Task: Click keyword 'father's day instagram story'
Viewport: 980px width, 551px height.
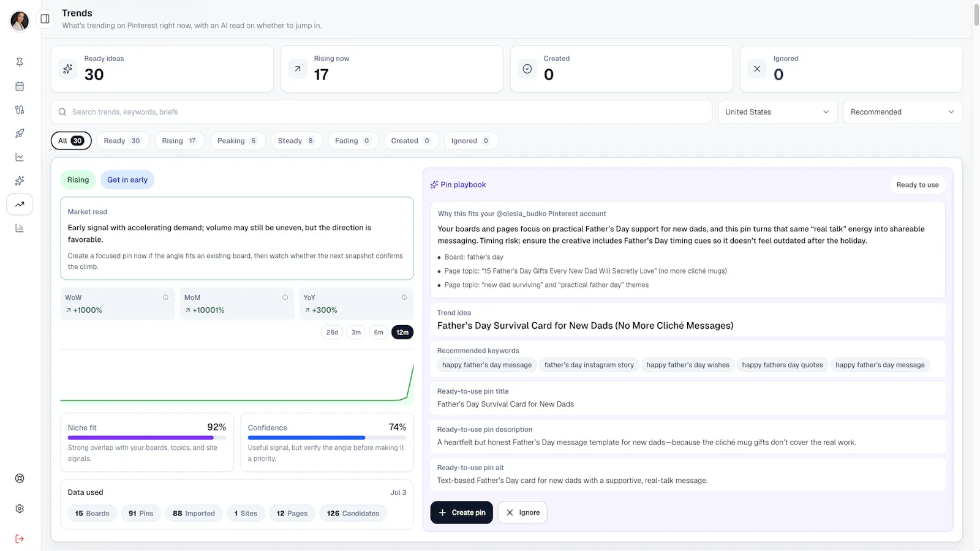Action: tap(589, 365)
